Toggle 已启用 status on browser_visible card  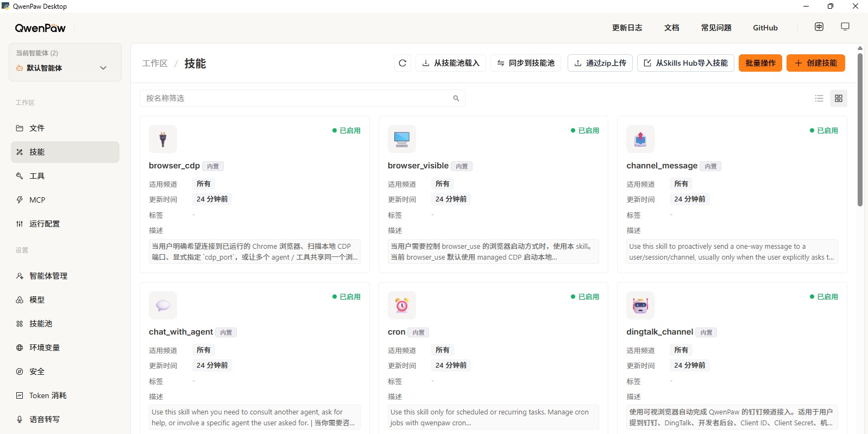(585, 130)
